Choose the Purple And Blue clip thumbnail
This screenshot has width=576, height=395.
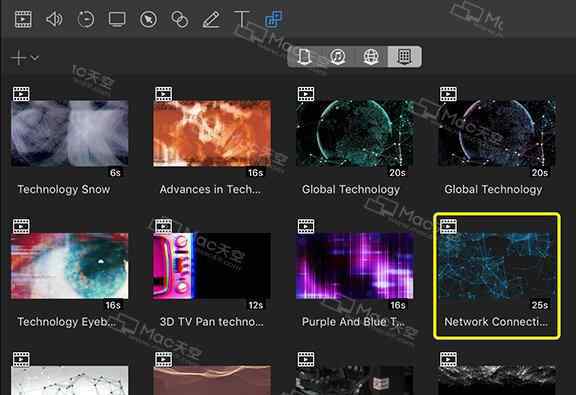pyautogui.click(x=354, y=266)
